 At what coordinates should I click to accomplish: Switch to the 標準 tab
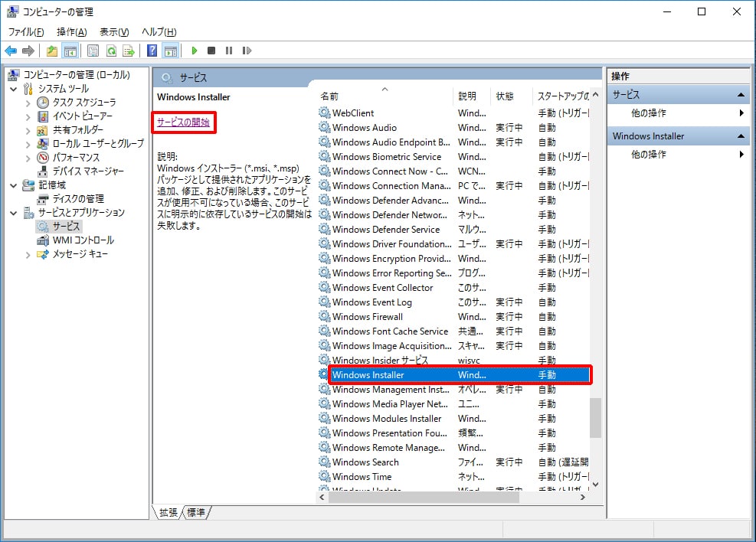196,513
